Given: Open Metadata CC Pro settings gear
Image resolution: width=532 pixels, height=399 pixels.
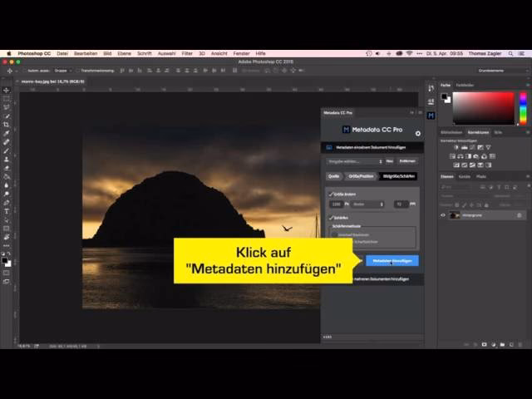Looking at the screenshot, I should pyautogui.click(x=418, y=133).
